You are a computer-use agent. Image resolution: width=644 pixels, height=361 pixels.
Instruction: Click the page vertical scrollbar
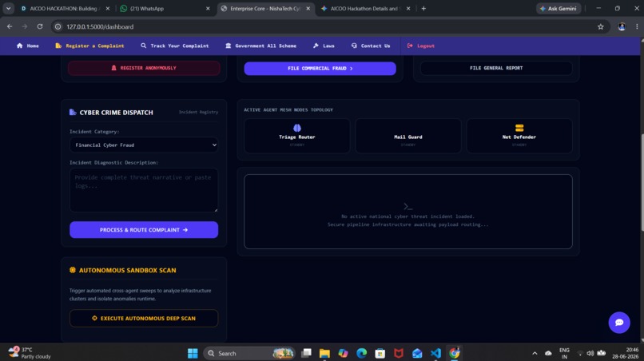pos(642,182)
